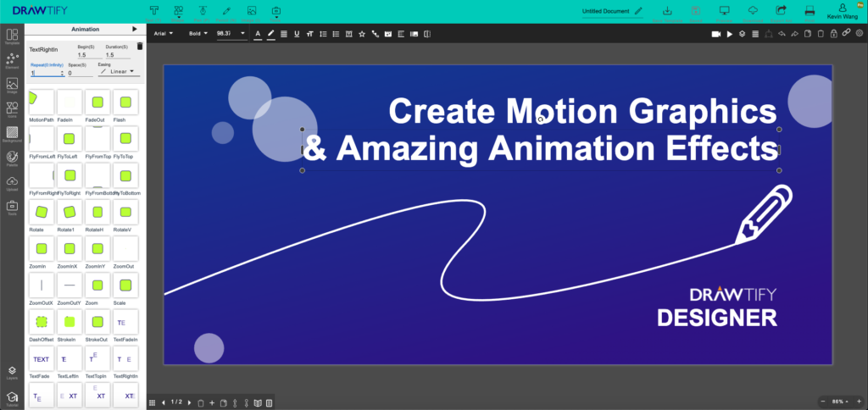
Task: Apply the FadeIn animation
Action: (x=70, y=102)
